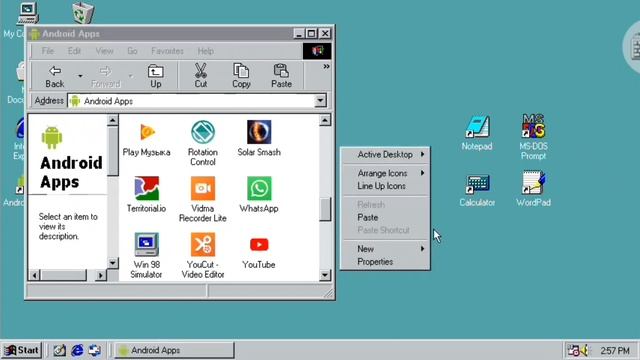
Task: Choose Properties in desktop context menu
Action: click(385, 262)
